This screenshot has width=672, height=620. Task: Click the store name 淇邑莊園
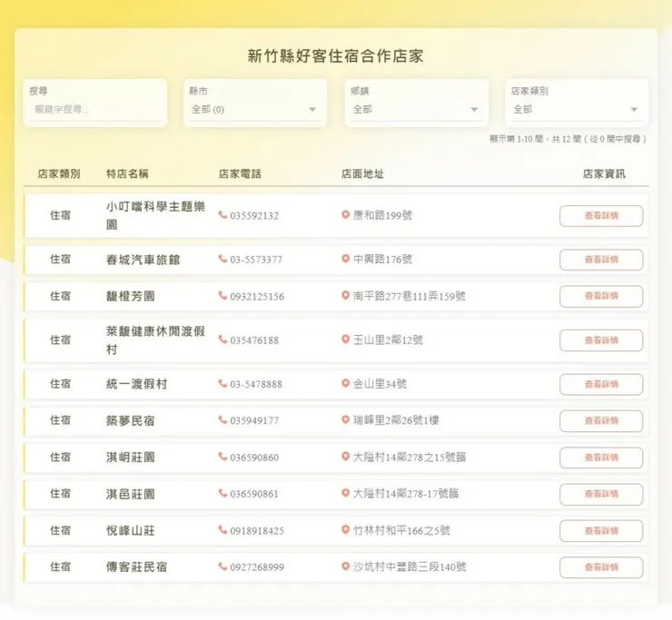(x=130, y=494)
